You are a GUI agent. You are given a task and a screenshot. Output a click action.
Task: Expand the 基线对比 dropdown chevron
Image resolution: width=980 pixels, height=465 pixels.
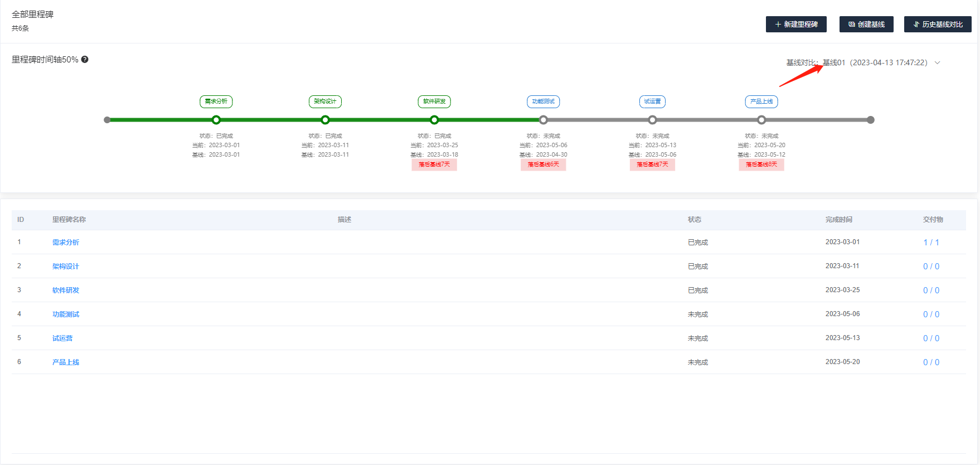coord(938,63)
